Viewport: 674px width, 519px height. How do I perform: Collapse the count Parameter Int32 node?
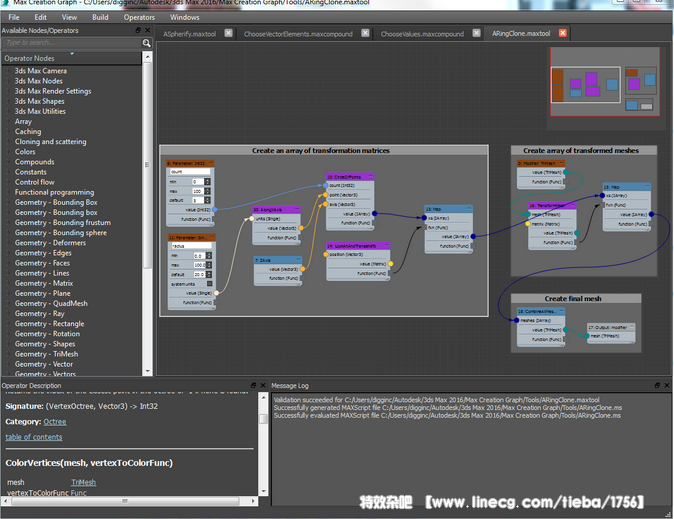coord(211,163)
